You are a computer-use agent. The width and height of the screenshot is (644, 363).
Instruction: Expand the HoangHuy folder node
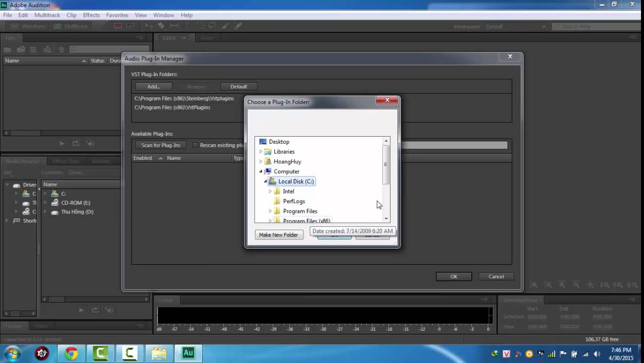pyautogui.click(x=261, y=162)
